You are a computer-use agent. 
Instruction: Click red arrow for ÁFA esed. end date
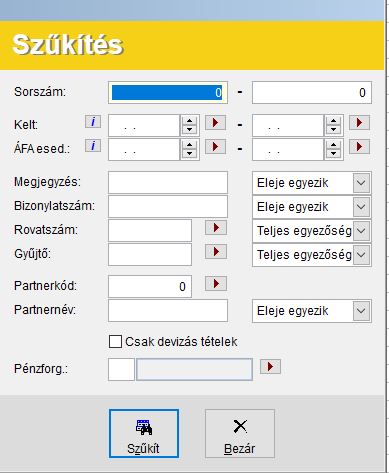coord(359,147)
